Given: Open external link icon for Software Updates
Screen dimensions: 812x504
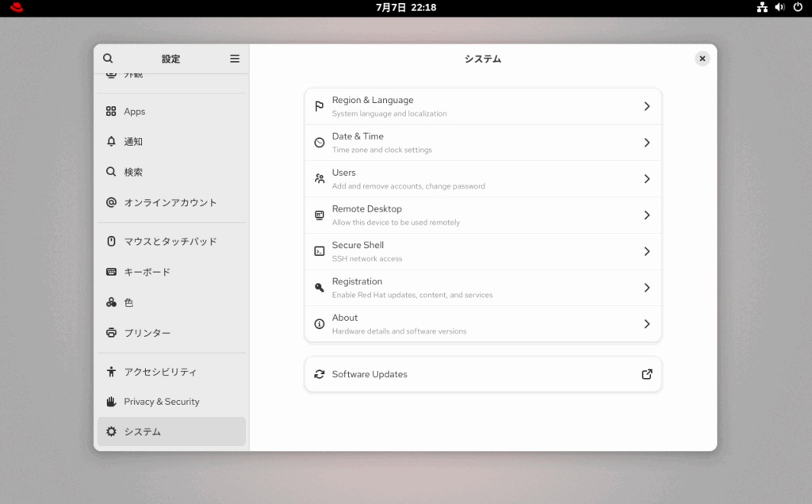Looking at the screenshot, I should pyautogui.click(x=646, y=374).
